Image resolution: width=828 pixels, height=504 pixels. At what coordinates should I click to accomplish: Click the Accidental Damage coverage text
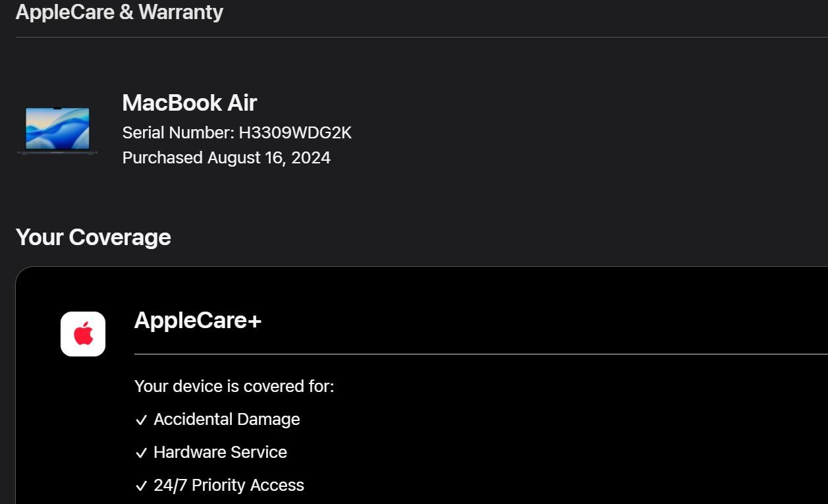tap(227, 420)
